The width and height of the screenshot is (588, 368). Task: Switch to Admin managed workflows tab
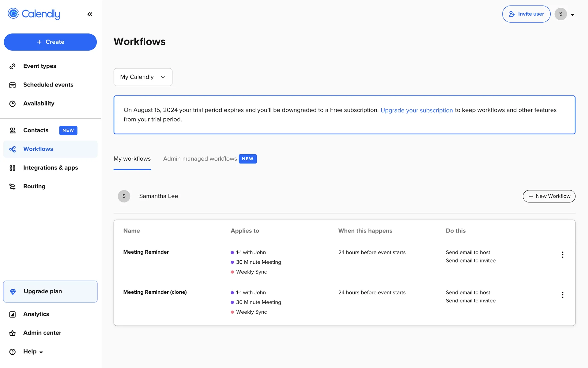pyautogui.click(x=200, y=159)
